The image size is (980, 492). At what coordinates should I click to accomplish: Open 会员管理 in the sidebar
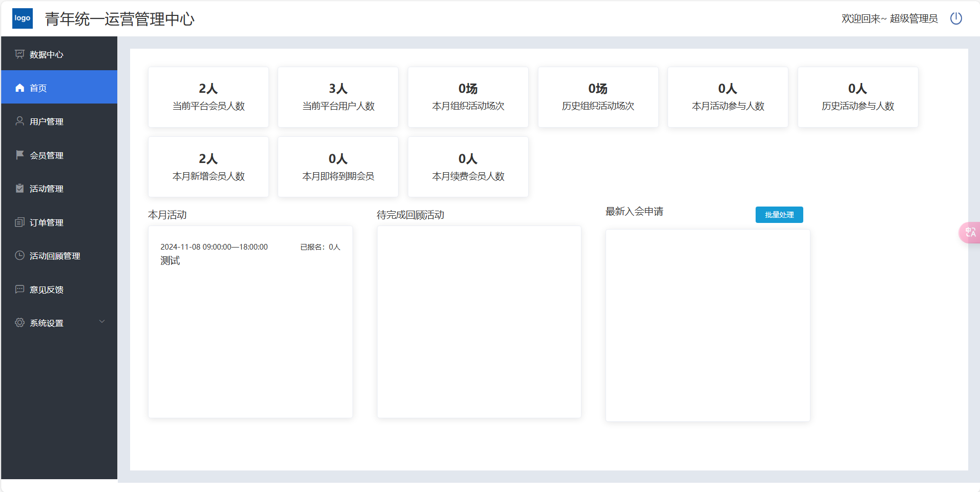[x=59, y=155]
